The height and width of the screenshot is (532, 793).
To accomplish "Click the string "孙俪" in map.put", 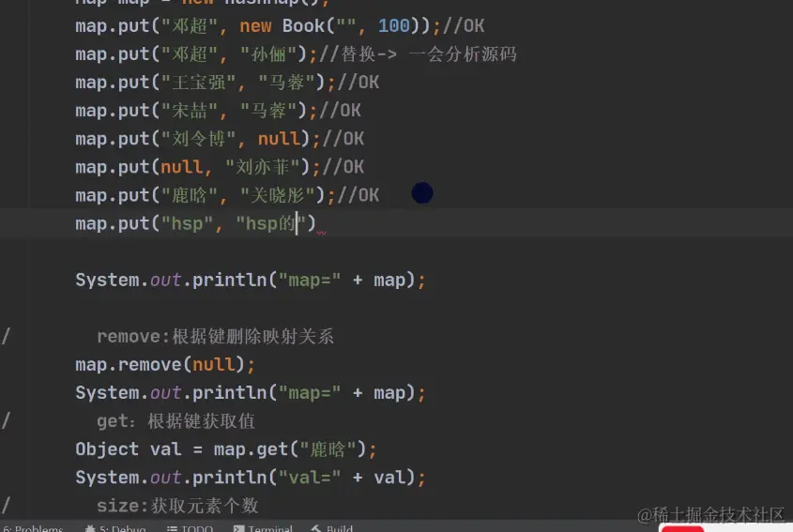I will coord(268,54).
